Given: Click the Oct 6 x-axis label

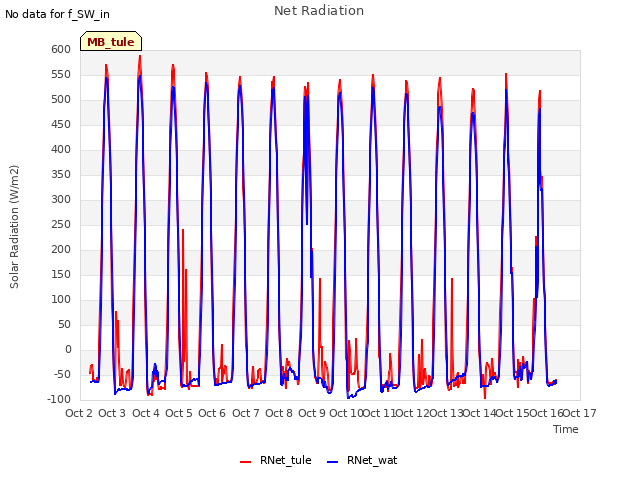Looking at the screenshot, I should point(212,413).
